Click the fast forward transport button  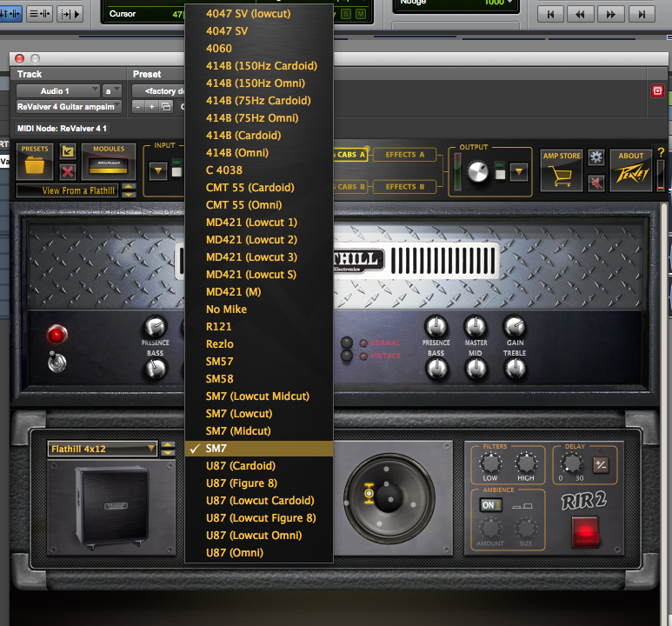click(611, 15)
